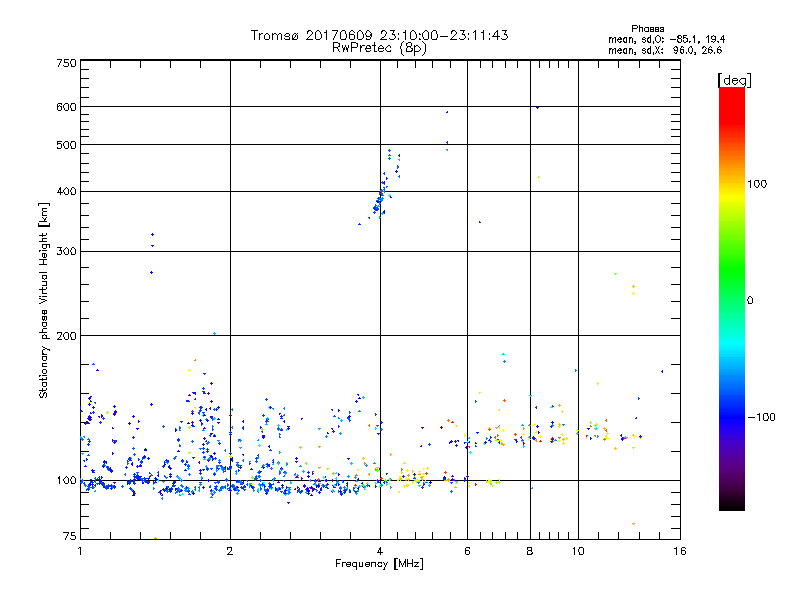The height and width of the screenshot is (600, 800).
Task: Click the 16 tick on the frequency axis
Action: pyautogui.click(x=678, y=551)
